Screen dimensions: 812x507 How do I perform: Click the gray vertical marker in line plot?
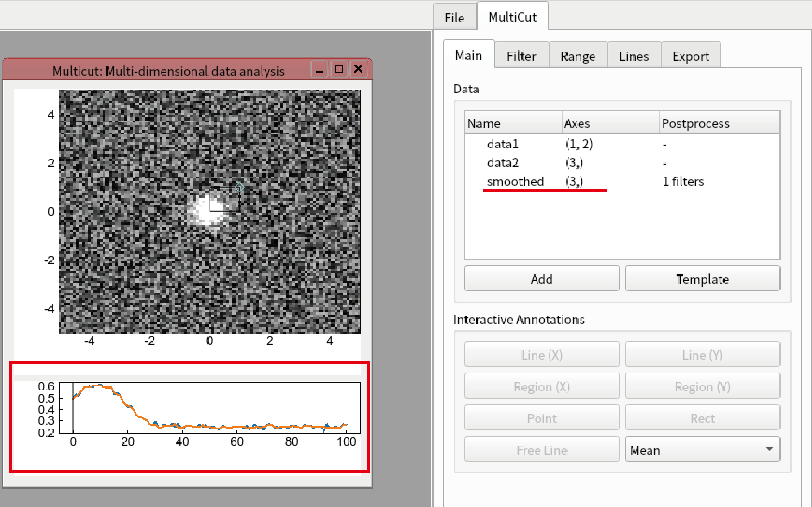(x=73, y=407)
